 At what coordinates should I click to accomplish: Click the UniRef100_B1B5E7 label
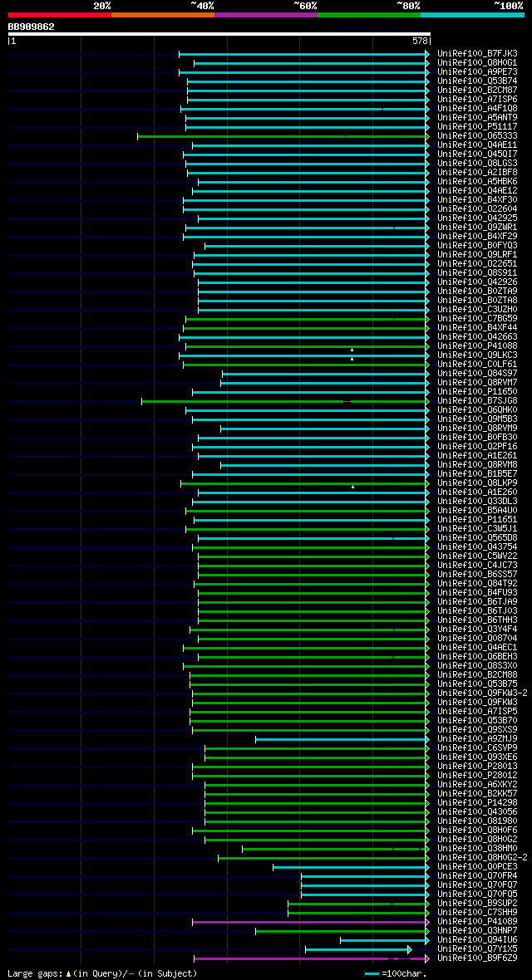pos(477,473)
